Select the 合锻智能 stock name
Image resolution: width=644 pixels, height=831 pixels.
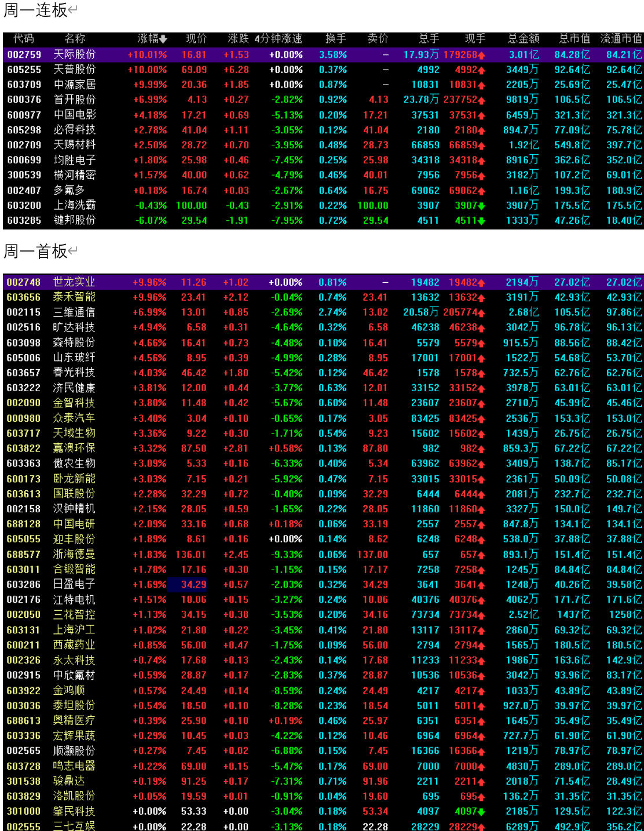click(x=75, y=569)
